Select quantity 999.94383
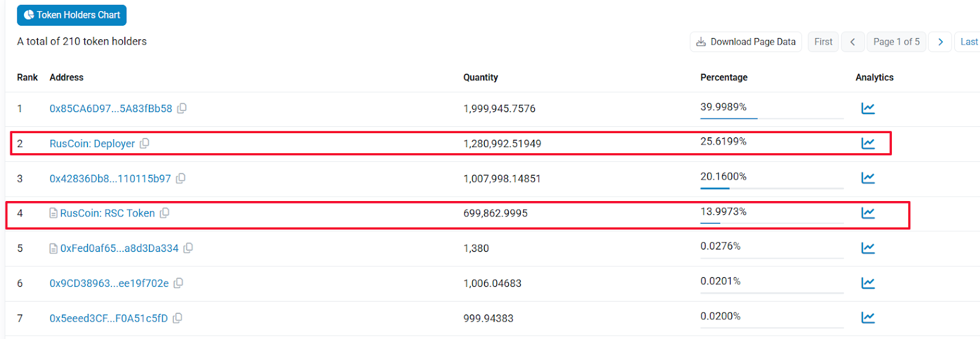 (x=488, y=318)
